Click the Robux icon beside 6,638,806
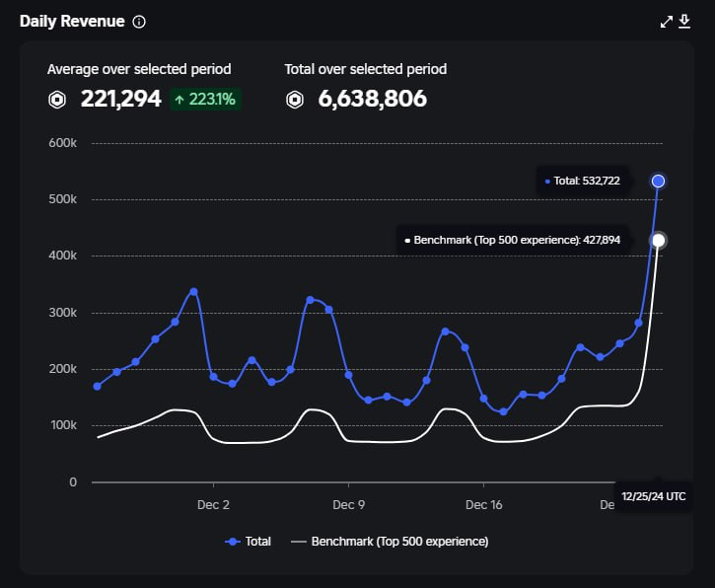The height and width of the screenshot is (588, 715). pyautogui.click(x=295, y=100)
